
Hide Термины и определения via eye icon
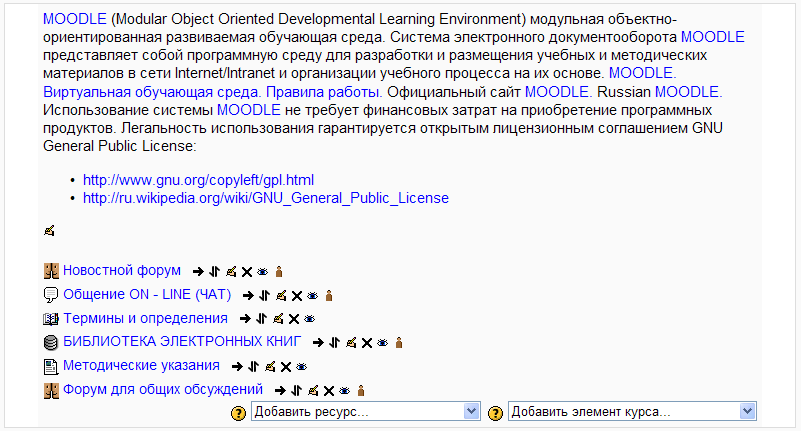310,319
